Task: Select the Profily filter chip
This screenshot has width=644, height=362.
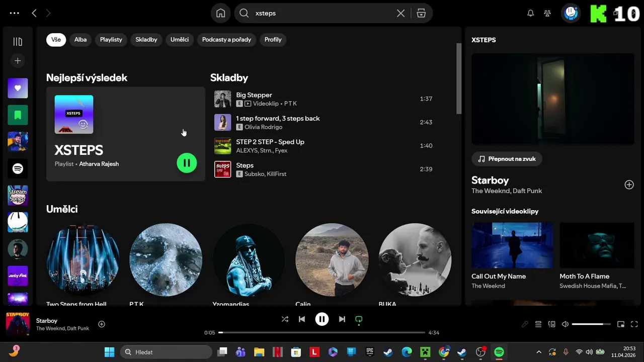Action: [273, 40]
